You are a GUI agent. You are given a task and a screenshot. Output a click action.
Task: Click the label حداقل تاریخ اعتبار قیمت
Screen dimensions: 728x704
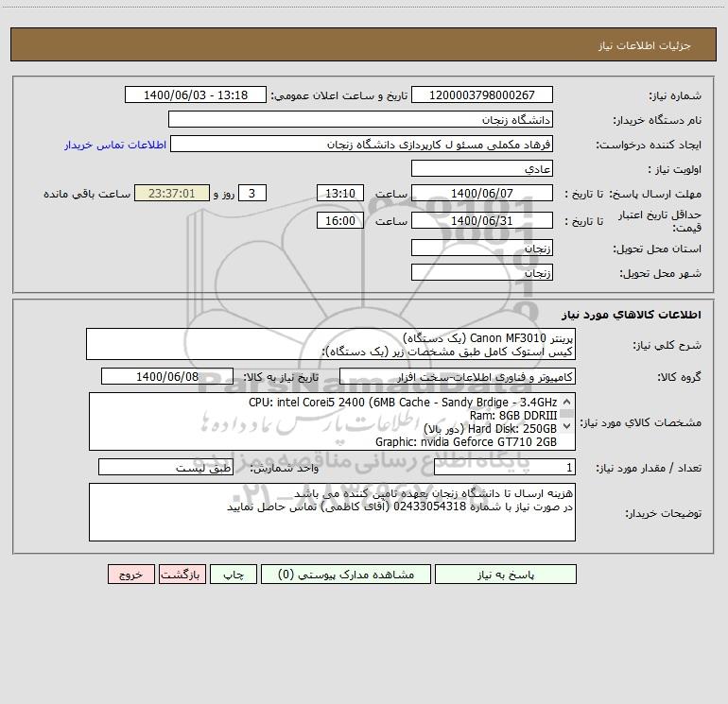(x=660, y=221)
